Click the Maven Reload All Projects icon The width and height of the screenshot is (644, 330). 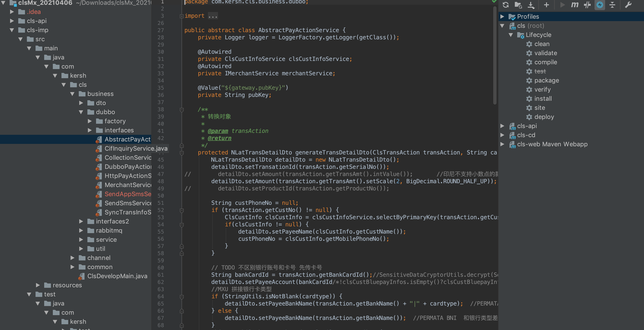point(505,5)
